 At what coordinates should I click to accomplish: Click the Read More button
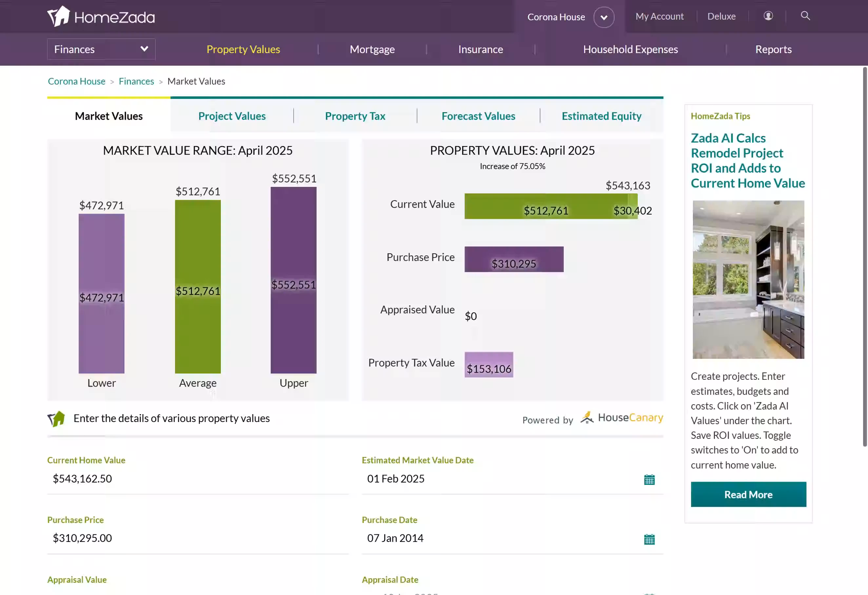point(748,495)
